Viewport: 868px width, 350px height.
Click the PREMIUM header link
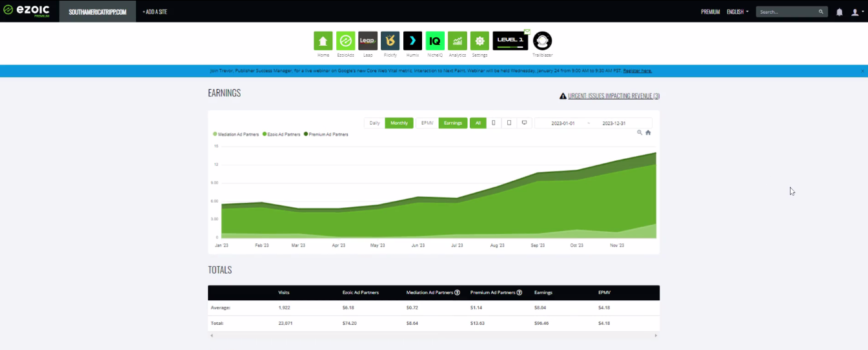711,12
